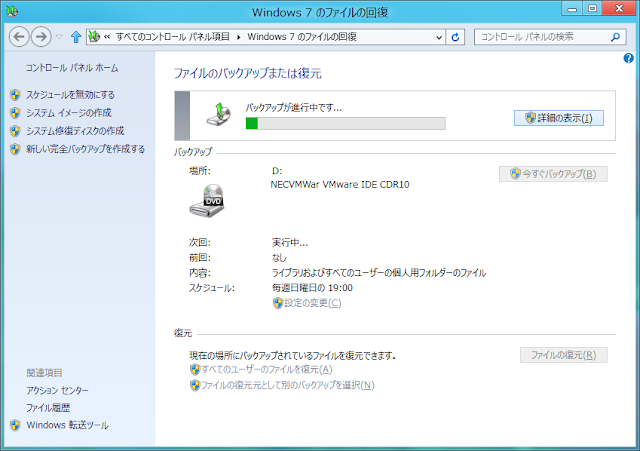This screenshot has height=451, width=640.
Task: Click 今すぐバックアップ(B) button
Action: coord(553,174)
